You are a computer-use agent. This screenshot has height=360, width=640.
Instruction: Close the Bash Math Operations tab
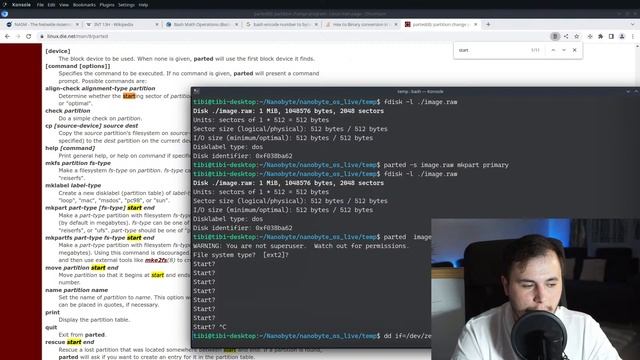tap(236, 24)
